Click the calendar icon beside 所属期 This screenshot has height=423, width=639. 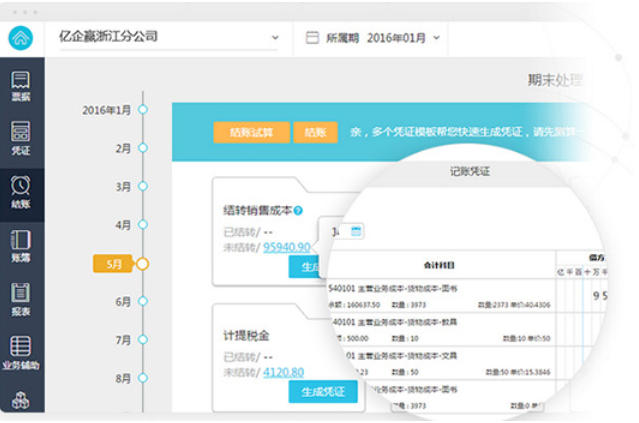pyautogui.click(x=312, y=38)
